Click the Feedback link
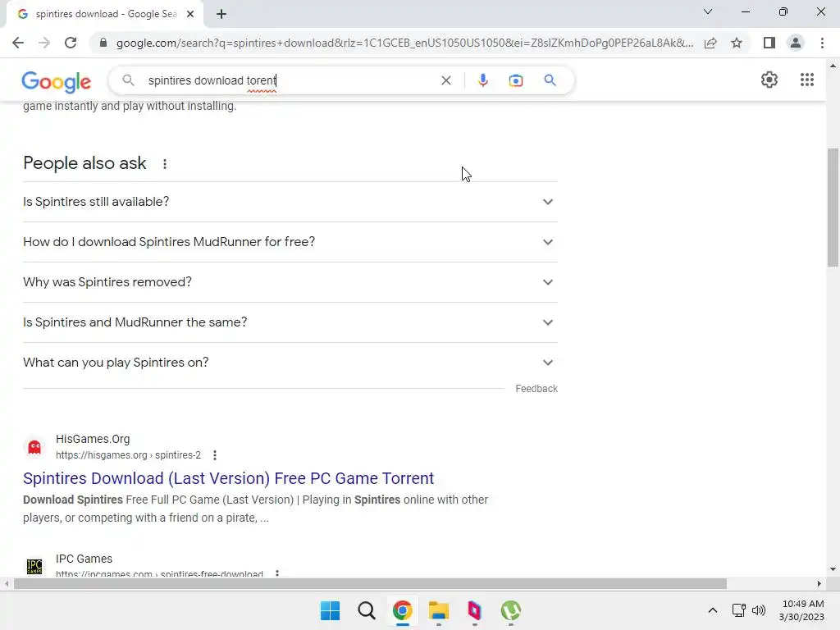 536,389
